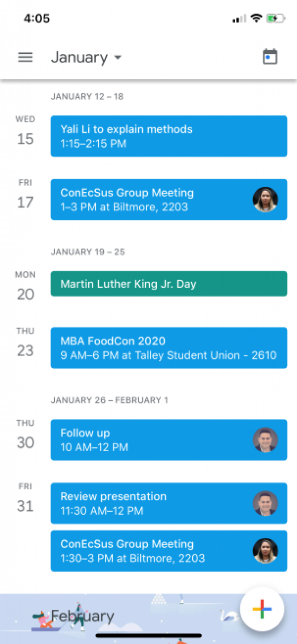Select the Fri 31 date label
Image resolution: width=297 pixels, height=644 pixels.
pyautogui.click(x=26, y=498)
